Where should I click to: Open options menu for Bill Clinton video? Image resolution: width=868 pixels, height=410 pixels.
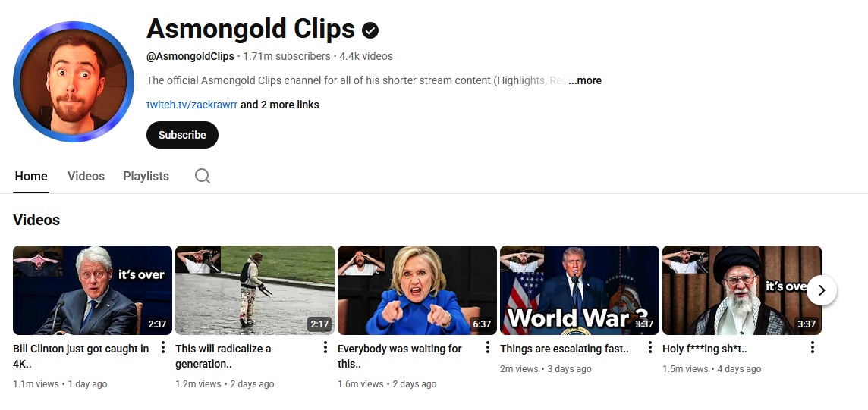click(x=162, y=348)
